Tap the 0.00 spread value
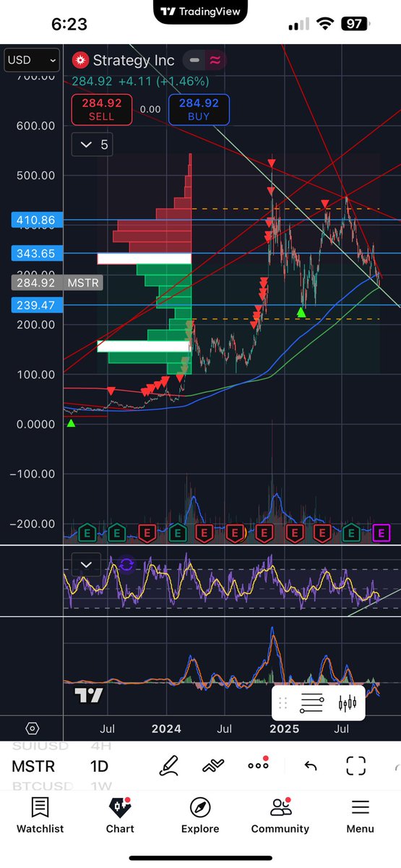 click(150, 109)
